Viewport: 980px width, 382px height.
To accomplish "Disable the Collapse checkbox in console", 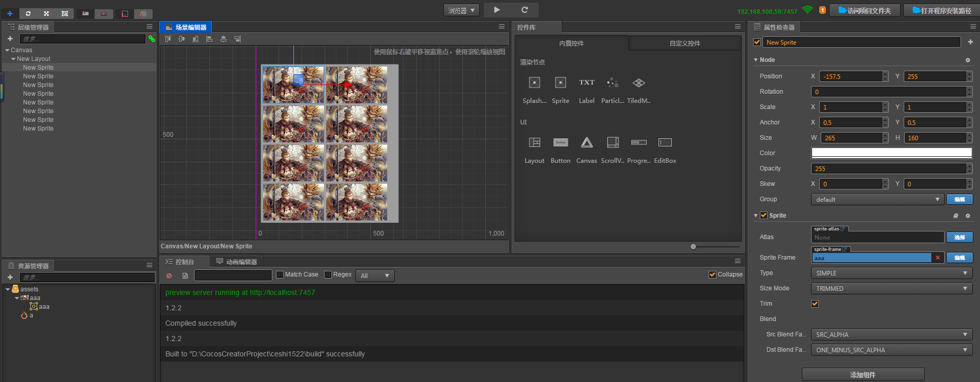I will point(712,275).
